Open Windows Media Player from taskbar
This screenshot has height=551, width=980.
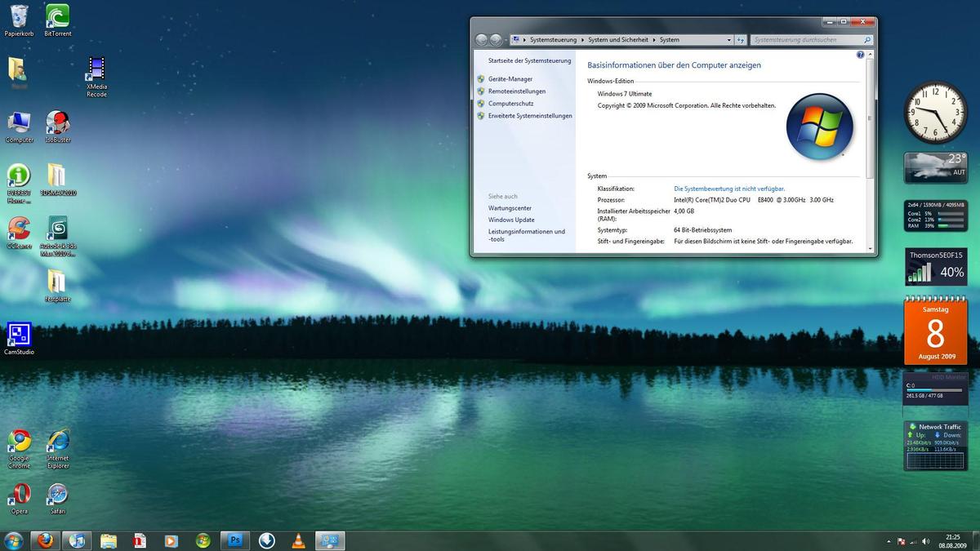tap(171, 540)
